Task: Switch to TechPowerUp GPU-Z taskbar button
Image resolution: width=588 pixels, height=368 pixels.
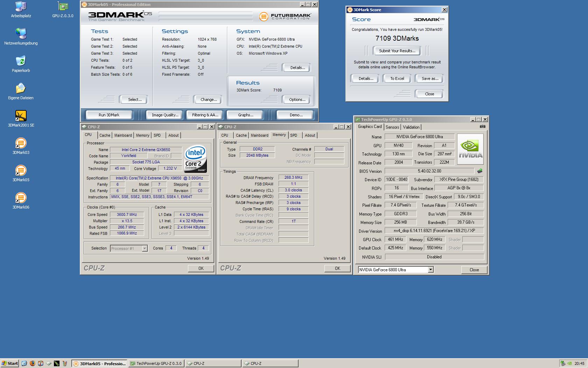Action: coord(156,363)
